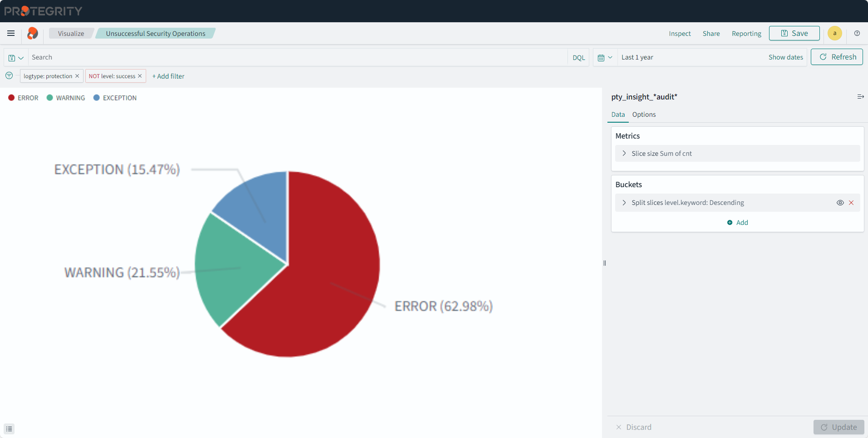This screenshot has height=438, width=868.
Task: Open the date quick menu dropdown
Action: tap(605, 57)
